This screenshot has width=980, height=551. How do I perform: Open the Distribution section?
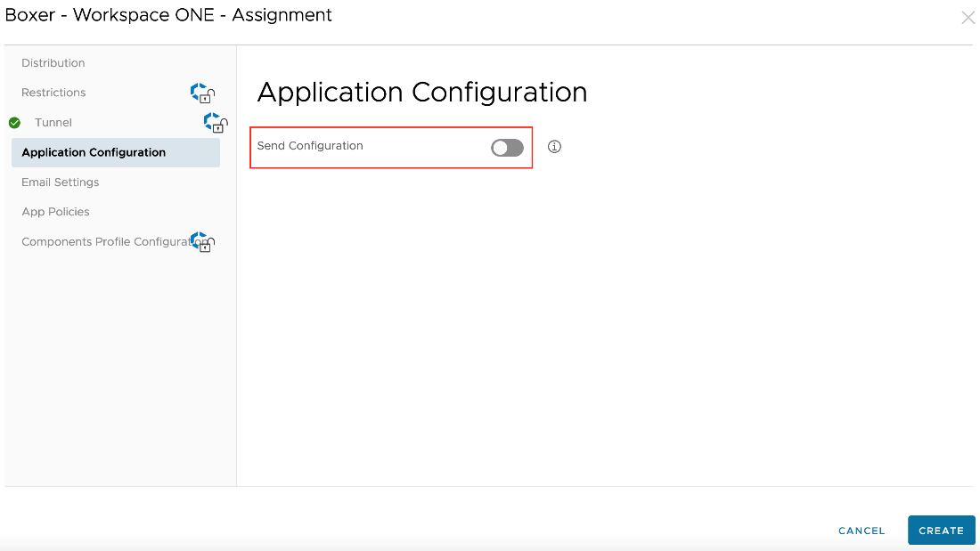point(53,63)
